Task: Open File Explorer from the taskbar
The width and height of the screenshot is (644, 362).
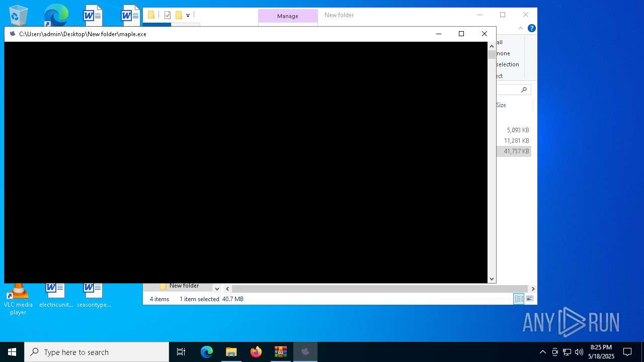Action: 231,352
